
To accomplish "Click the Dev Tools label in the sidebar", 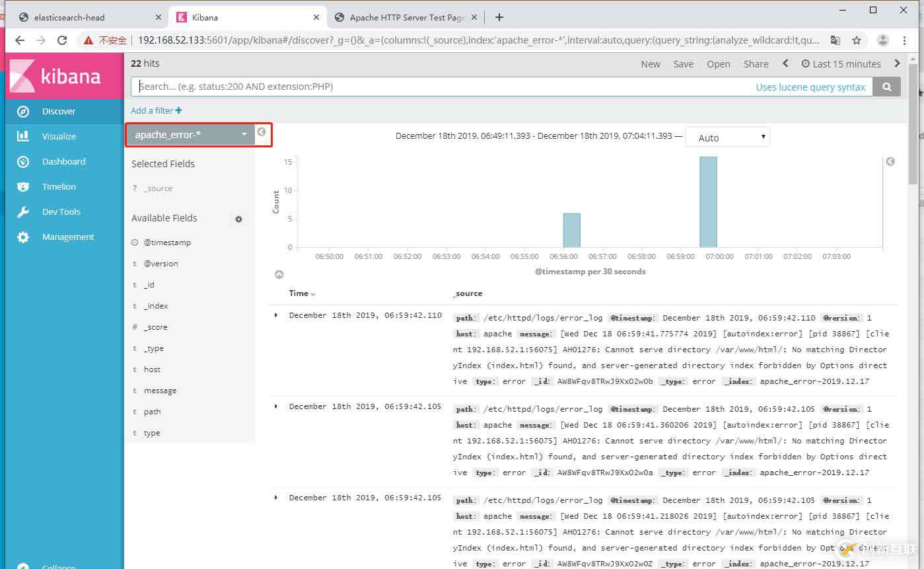I will point(61,211).
